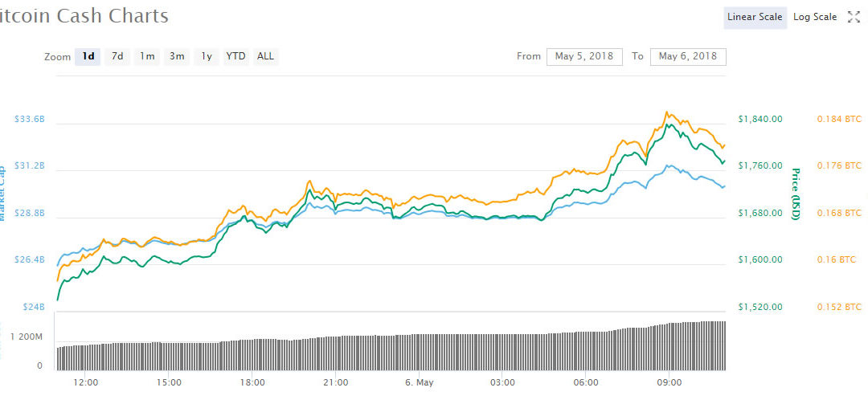Click the $1,680.00 price axis label
This screenshot has width=868, height=404.
760,213
